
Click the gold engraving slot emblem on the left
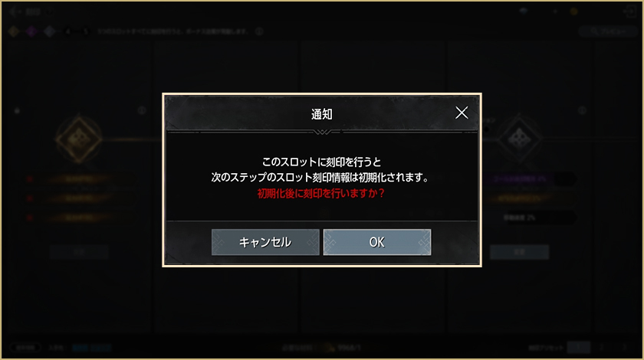click(x=79, y=139)
